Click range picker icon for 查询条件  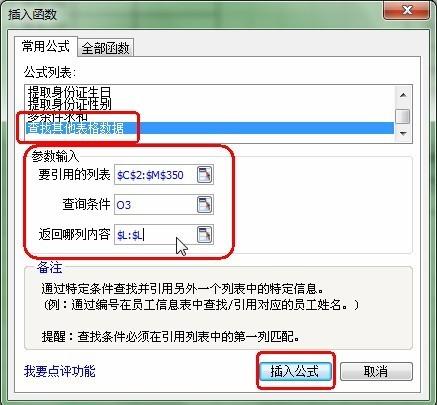pyautogui.click(x=204, y=205)
